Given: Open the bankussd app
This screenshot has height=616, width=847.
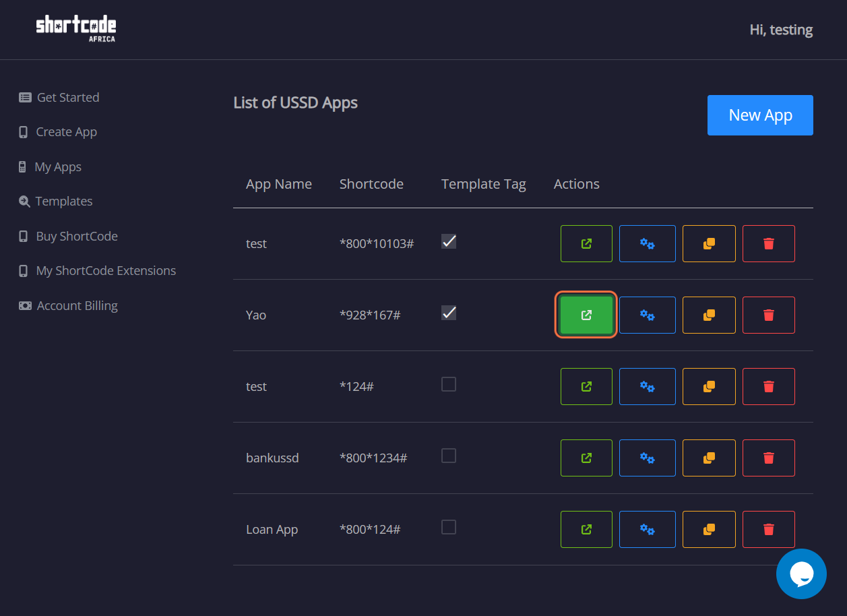Looking at the screenshot, I should pos(586,458).
